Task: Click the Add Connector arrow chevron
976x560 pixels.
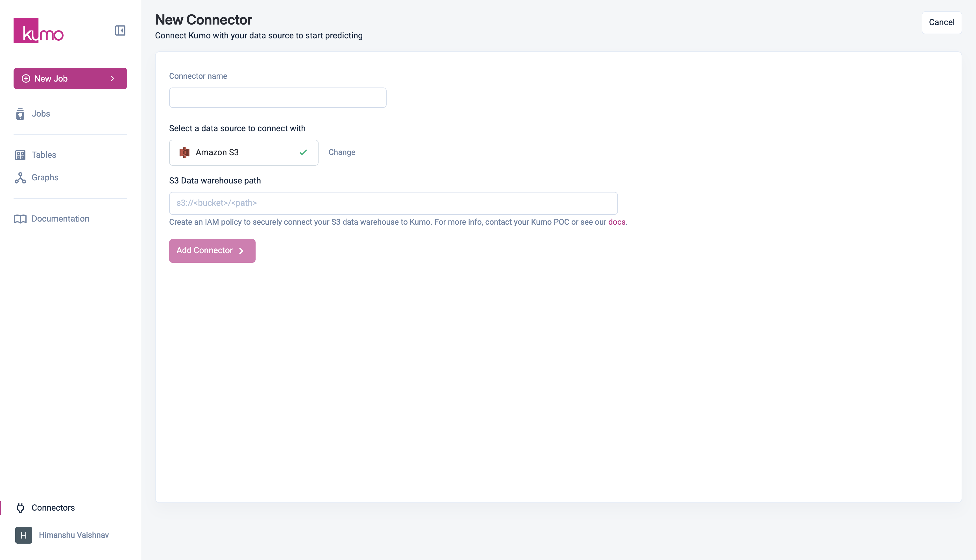Action: [x=241, y=251]
